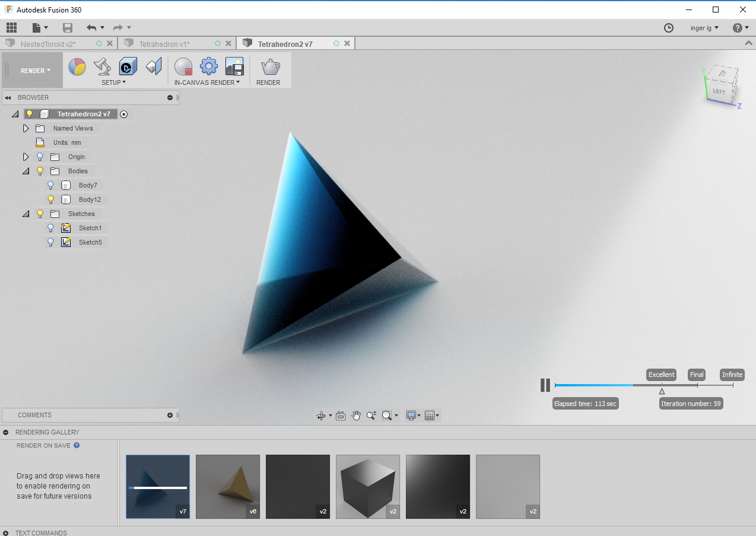This screenshot has height=536, width=756.
Task: Open the Appearance color sphere tool
Action: pyautogui.click(x=77, y=66)
